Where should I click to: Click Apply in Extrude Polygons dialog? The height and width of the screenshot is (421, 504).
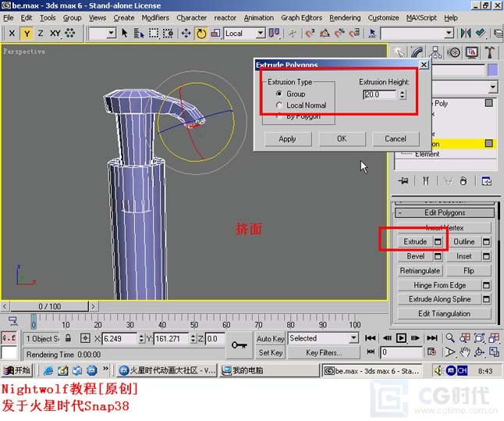288,139
